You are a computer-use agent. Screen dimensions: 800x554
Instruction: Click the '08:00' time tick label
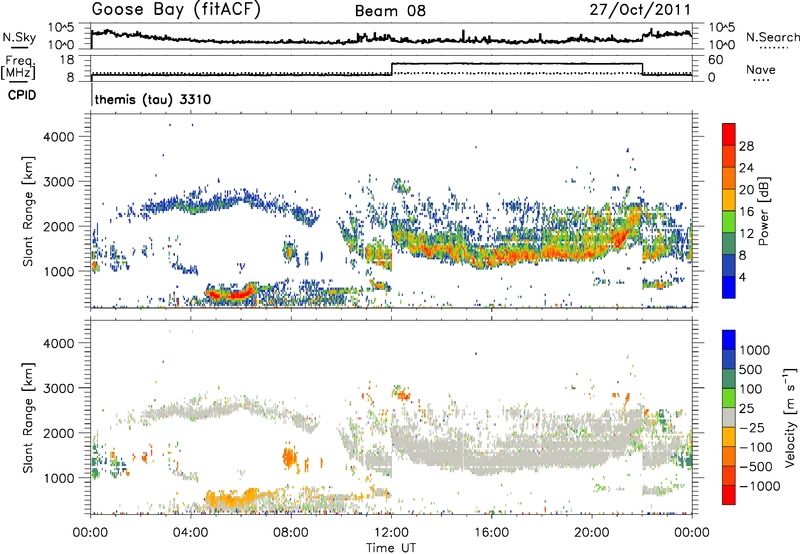click(x=291, y=533)
